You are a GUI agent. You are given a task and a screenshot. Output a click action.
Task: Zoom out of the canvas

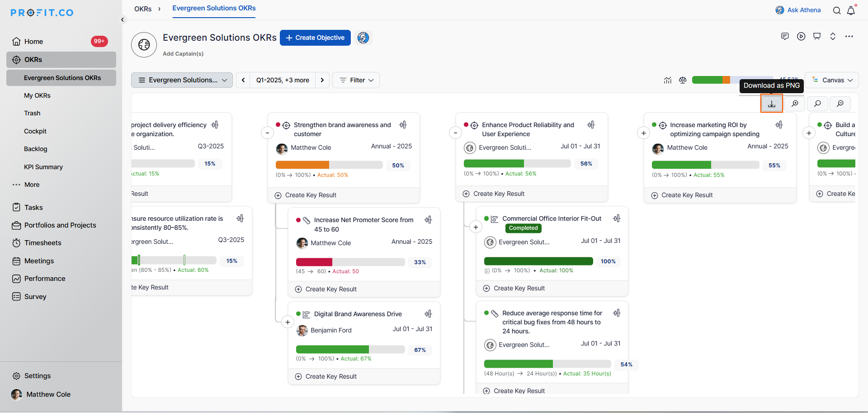pyautogui.click(x=840, y=104)
